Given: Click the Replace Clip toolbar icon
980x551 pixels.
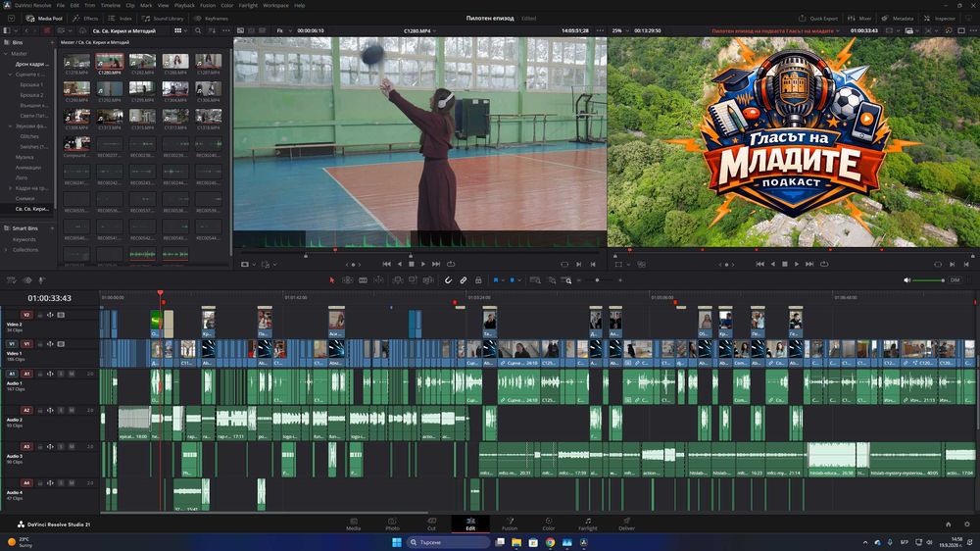Looking at the screenshot, I should click(x=428, y=280).
